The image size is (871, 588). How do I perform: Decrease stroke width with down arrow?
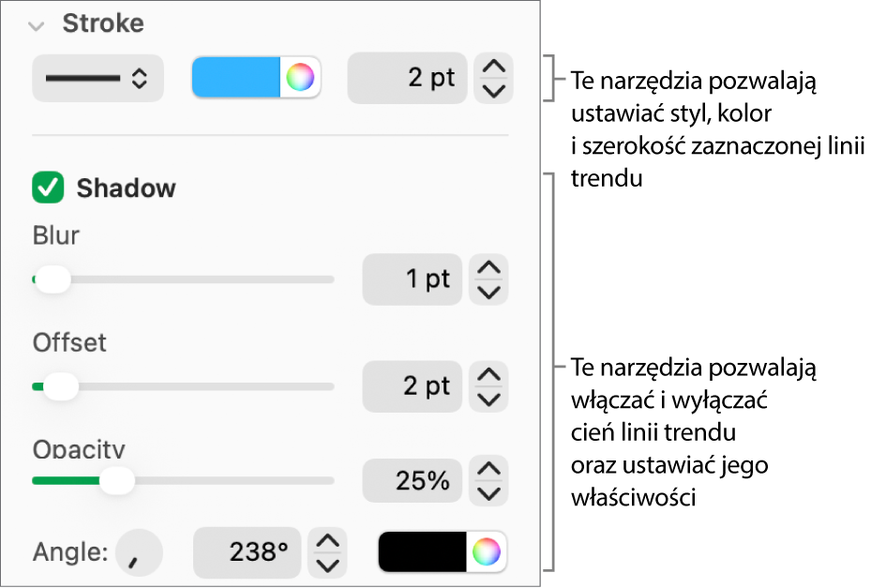(494, 91)
